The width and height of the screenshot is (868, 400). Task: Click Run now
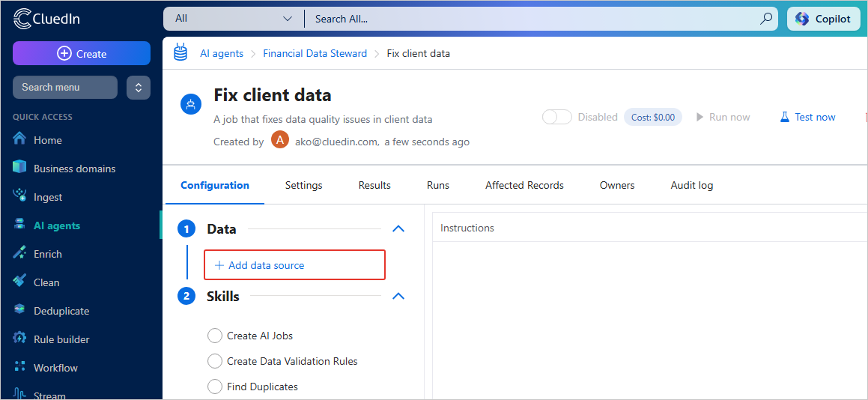tap(723, 117)
